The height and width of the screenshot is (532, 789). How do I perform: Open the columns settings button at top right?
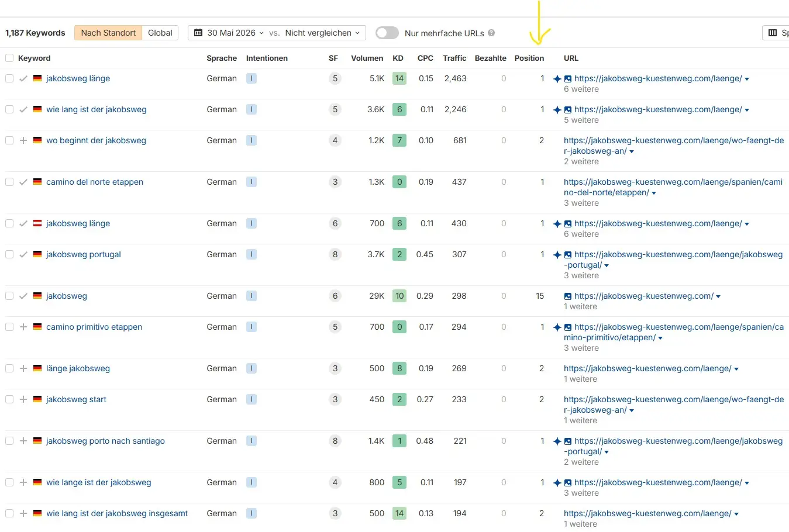tap(777, 33)
